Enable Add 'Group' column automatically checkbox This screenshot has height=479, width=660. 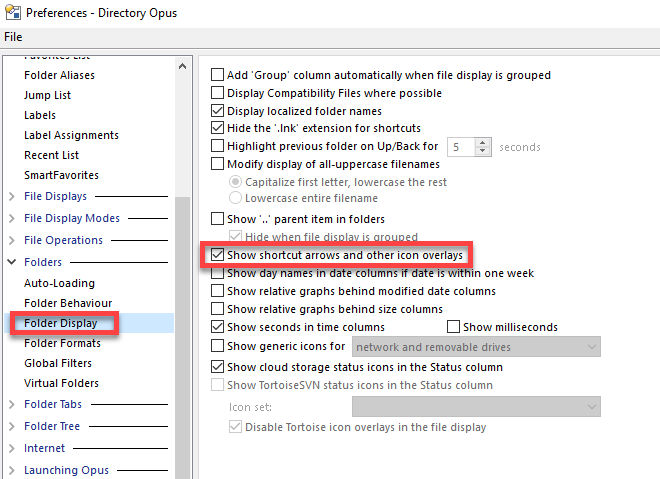[217, 75]
